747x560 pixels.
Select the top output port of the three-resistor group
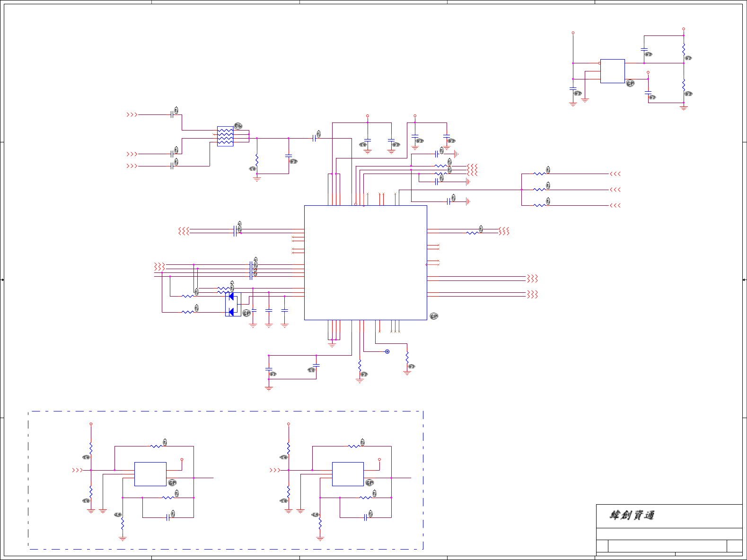pos(615,174)
